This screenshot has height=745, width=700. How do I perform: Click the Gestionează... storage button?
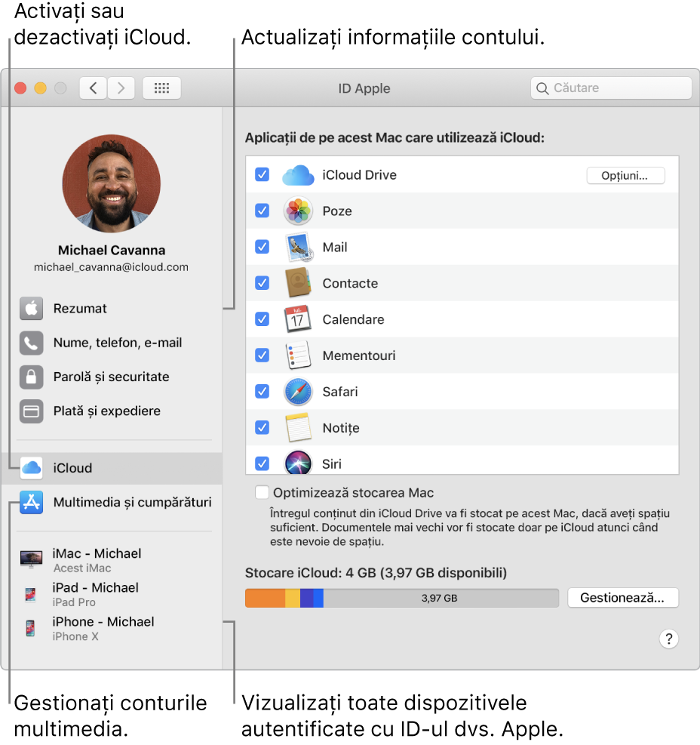coord(622,598)
